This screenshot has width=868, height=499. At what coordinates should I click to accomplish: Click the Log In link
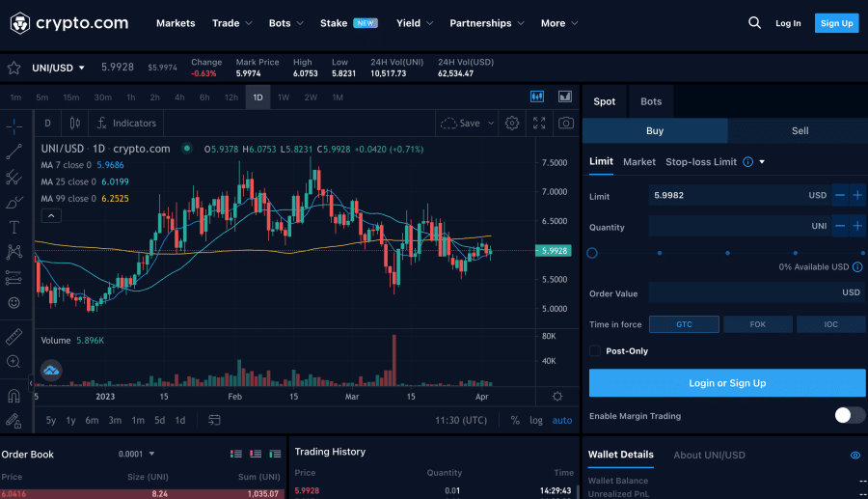point(788,23)
